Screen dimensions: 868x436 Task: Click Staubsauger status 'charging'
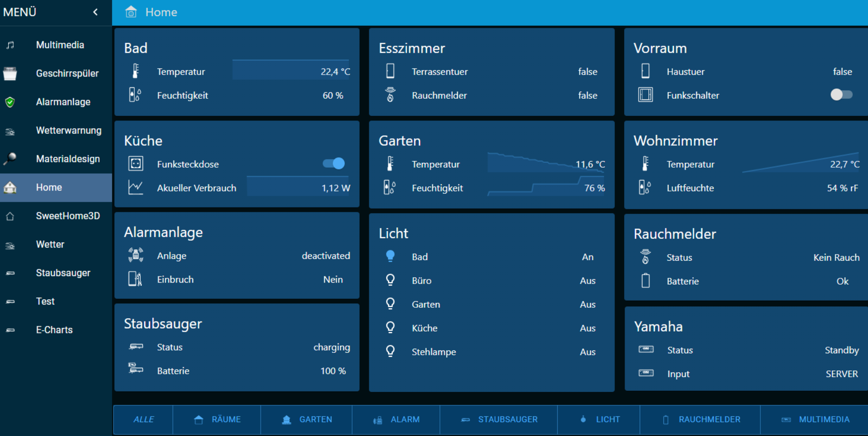[332, 348]
